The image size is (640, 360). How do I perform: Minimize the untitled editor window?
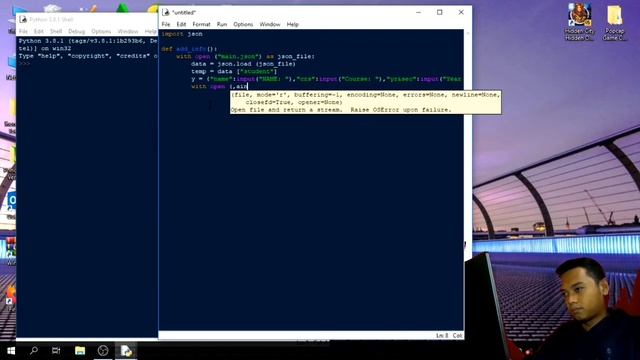pos(418,12)
